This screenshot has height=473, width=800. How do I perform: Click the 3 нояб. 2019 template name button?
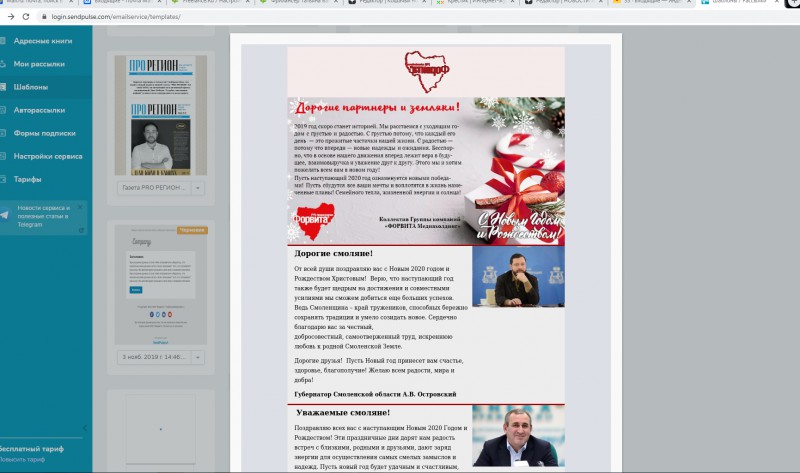[154, 357]
